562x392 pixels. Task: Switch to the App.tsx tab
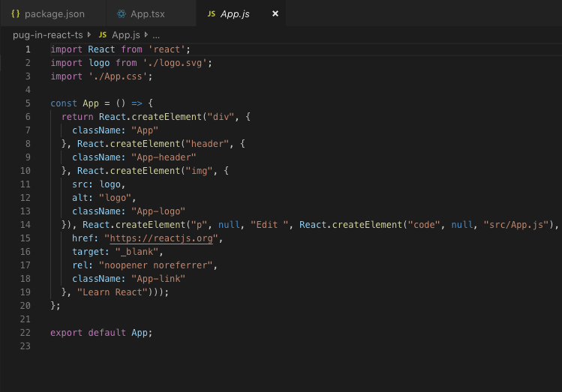click(151, 13)
